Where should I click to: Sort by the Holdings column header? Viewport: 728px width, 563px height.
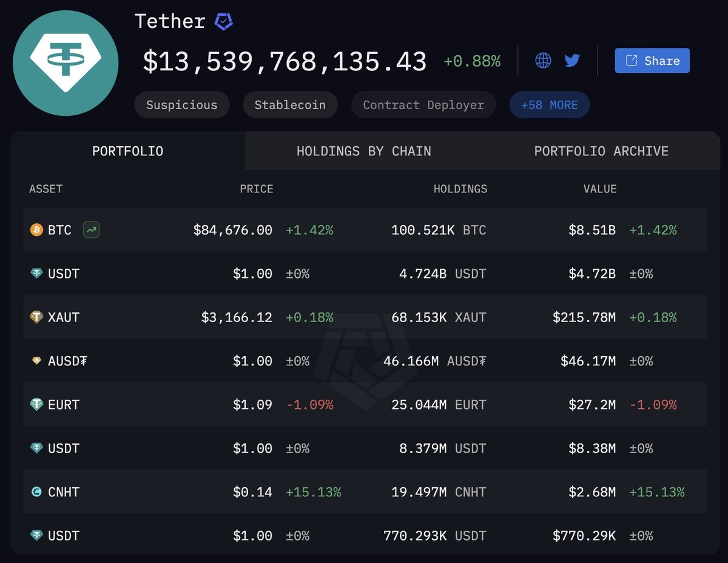pos(460,189)
